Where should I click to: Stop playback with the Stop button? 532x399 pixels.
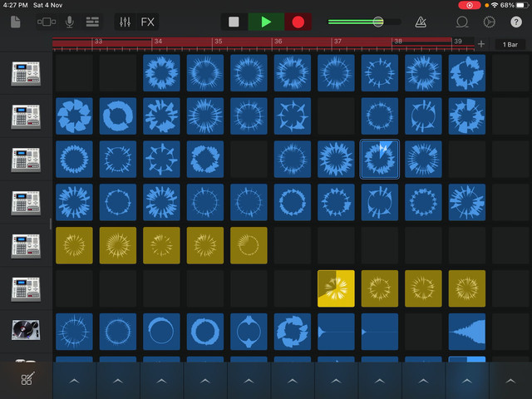tap(234, 22)
